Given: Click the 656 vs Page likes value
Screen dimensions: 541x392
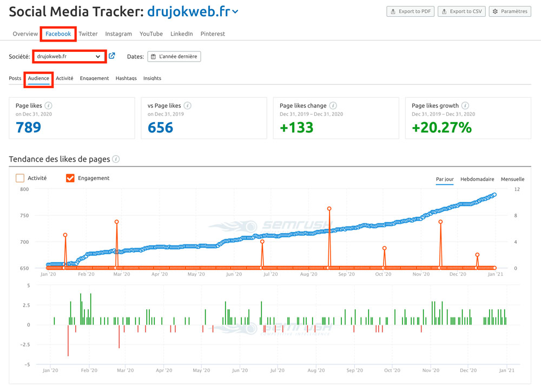Looking at the screenshot, I should pos(161,128).
